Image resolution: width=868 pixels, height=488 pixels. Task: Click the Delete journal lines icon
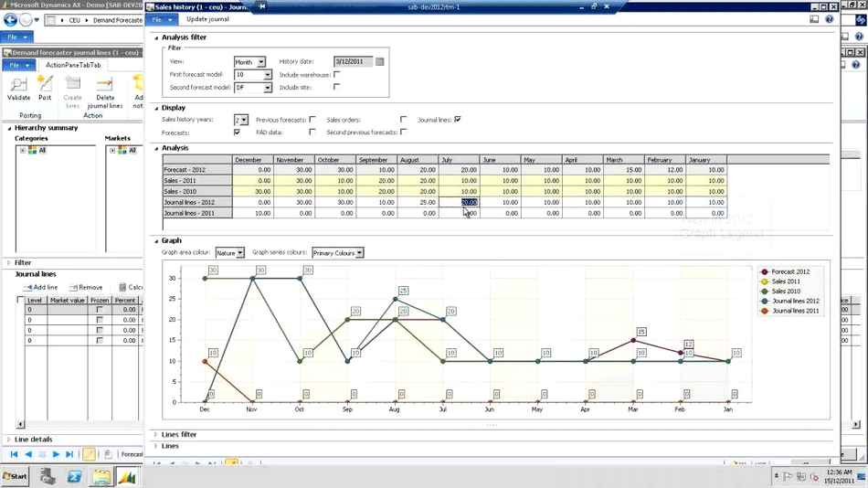pos(105,84)
